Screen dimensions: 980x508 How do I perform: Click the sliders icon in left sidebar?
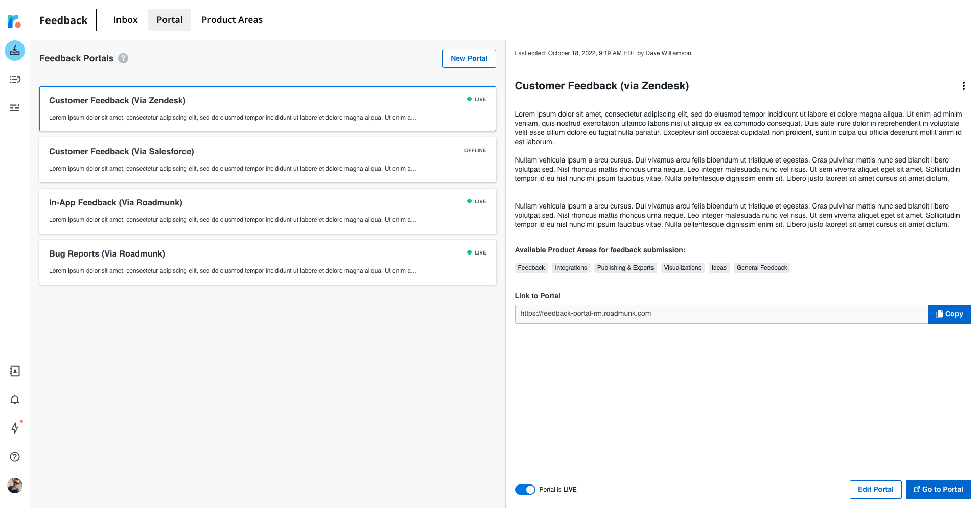(15, 108)
